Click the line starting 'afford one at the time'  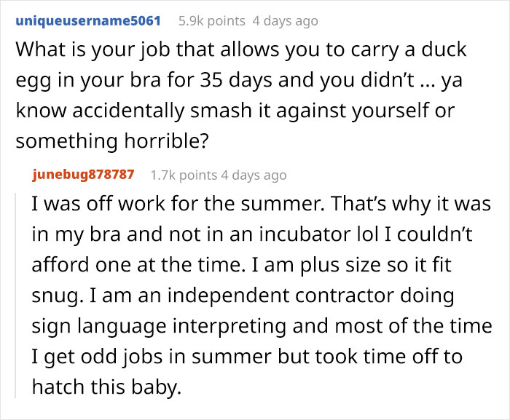click(x=241, y=265)
